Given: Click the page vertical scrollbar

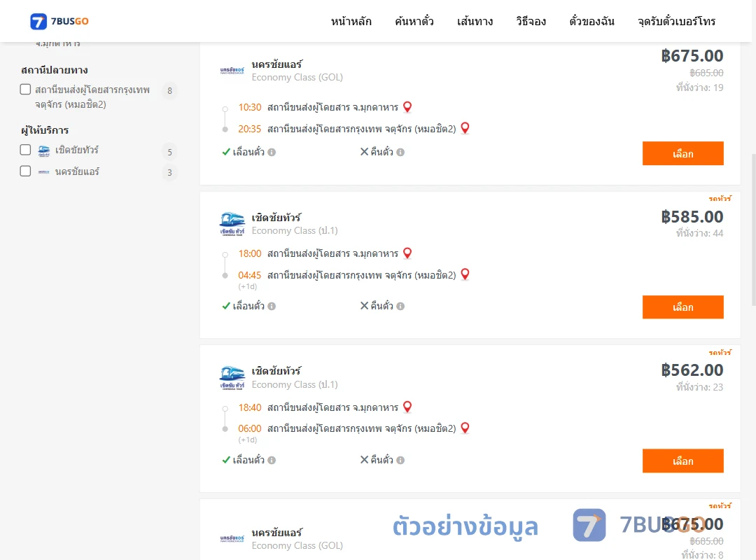Looking at the screenshot, I should click(754, 230).
